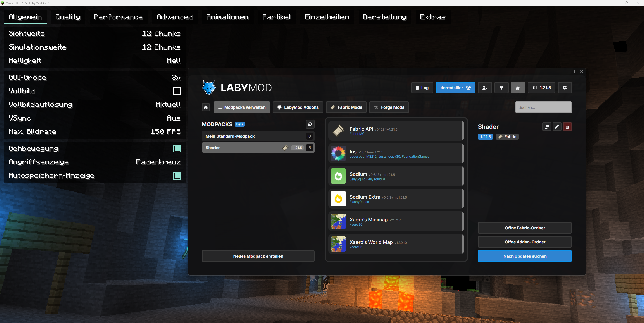Viewport: 644px width, 323px height.
Task: Open the puzzle piece addons button
Action: click(x=518, y=88)
